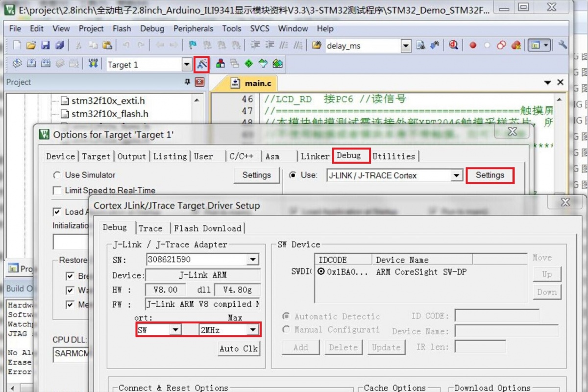Screen dimensions: 588x392
Task: Select the Use Simulator radio button
Action: click(57, 175)
